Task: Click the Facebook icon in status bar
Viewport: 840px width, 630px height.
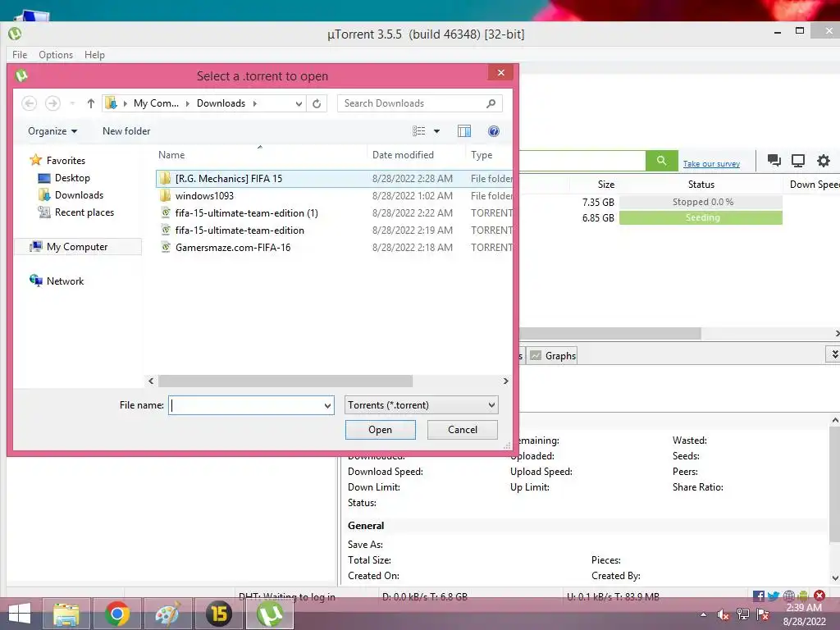Action: pos(759,596)
